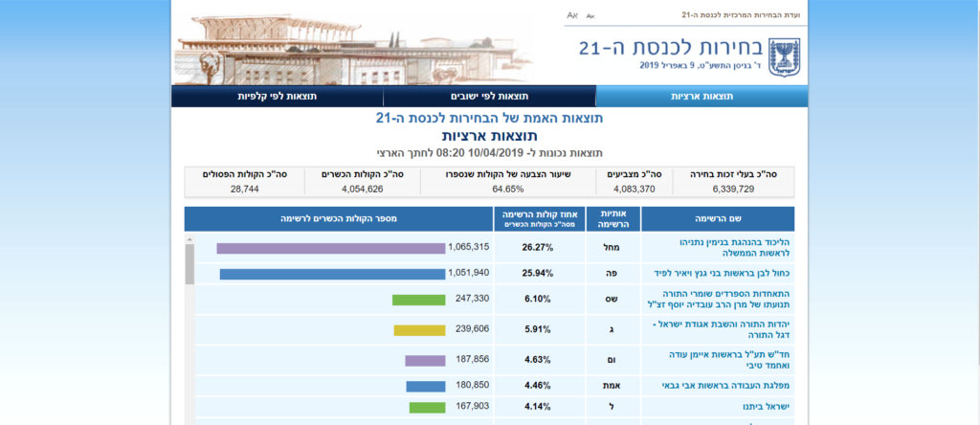Click the green bar beside 167,903

[x=427, y=407]
